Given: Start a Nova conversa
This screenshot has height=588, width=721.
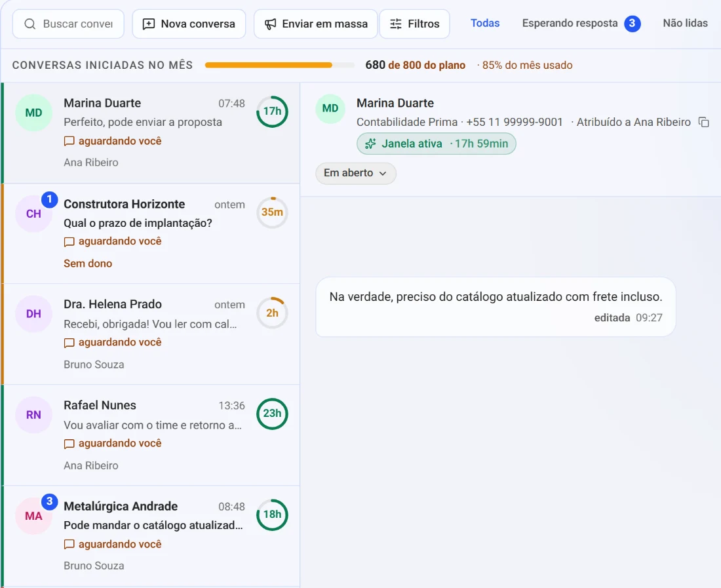Looking at the screenshot, I should [189, 24].
